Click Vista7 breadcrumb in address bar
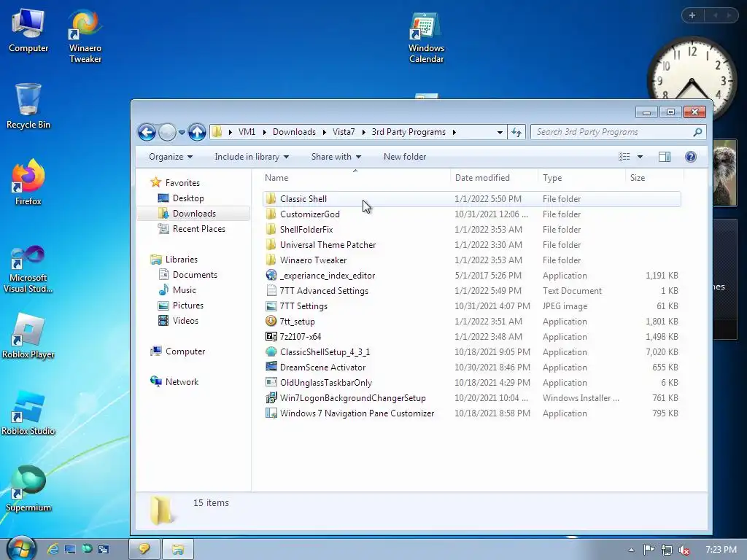 coord(344,132)
